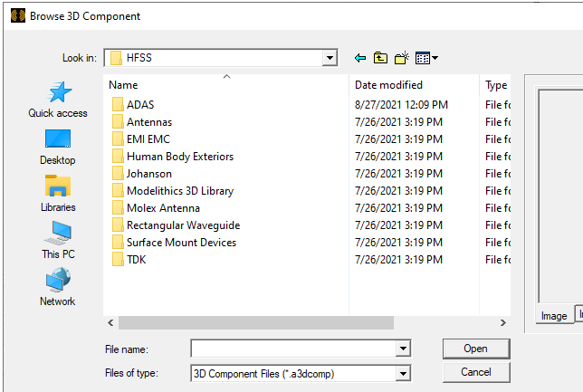Click the TDK folder name
This screenshot has width=583, height=392.
pos(136,260)
